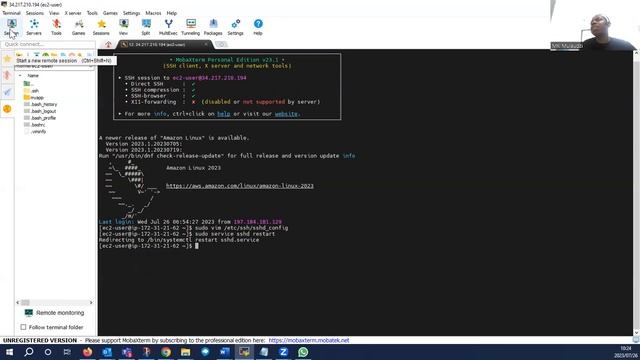The width and height of the screenshot is (640, 360).
Task: Open the aws.amazon.com amazon-linux-2023 URL
Action: click(240, 186)
